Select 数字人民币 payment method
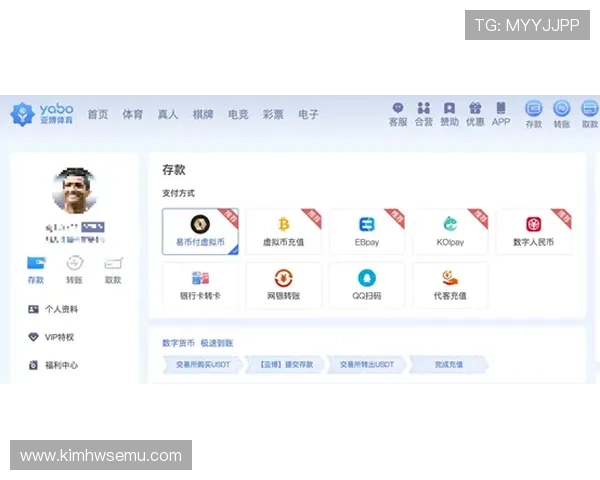 533,231
